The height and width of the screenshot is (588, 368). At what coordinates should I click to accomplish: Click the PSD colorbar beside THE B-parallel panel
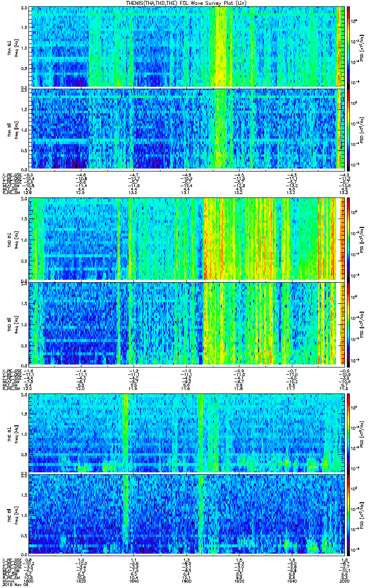point(348,515)
